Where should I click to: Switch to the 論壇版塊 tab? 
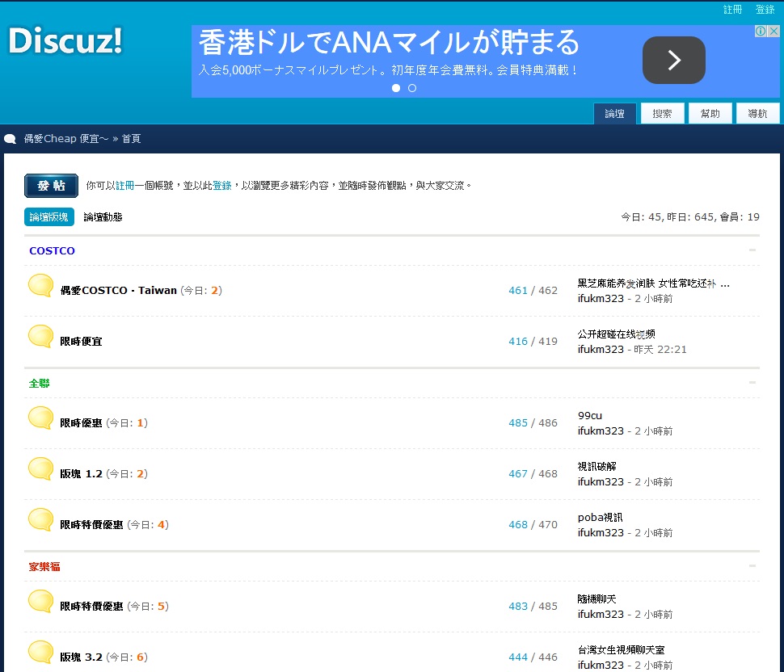tap(49, 216)
